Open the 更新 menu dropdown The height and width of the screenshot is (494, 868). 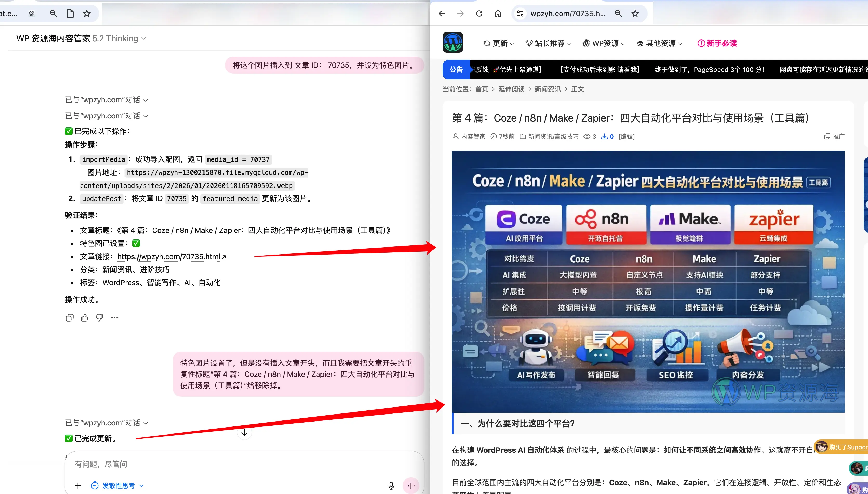(x=499, y=43)
